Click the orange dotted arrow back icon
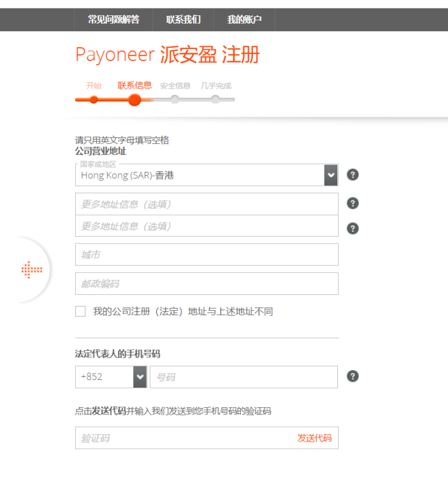The image size is (448, 493). coord(32,269)
